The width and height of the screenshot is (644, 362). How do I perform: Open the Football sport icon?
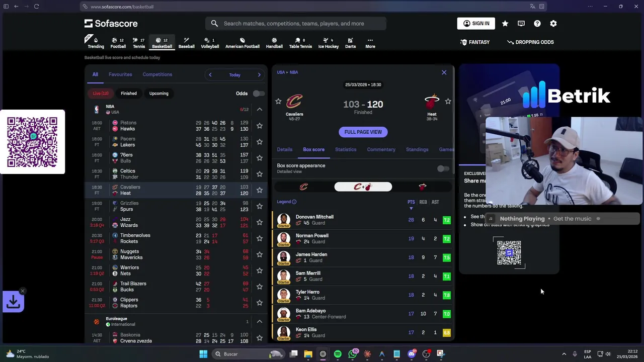point(118,43)
